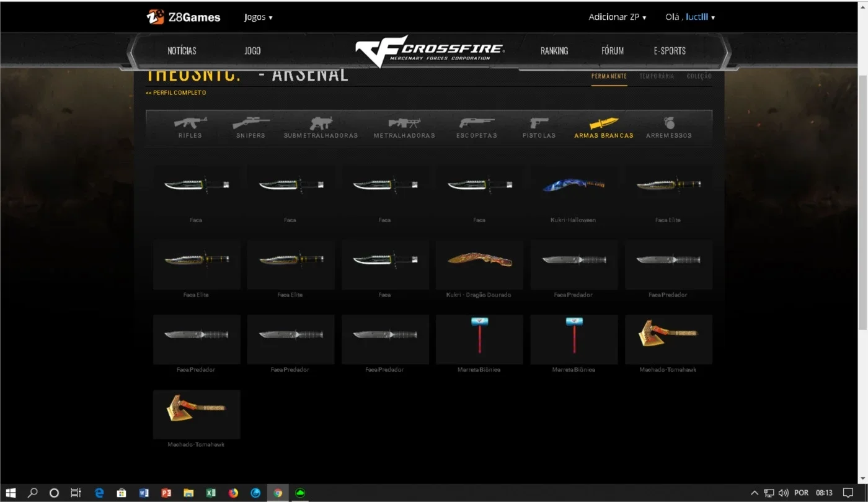Screen dimensions: 868x502
Task: Go to the Notícias section
Action: pyautogui.click(x=182, y=51)
